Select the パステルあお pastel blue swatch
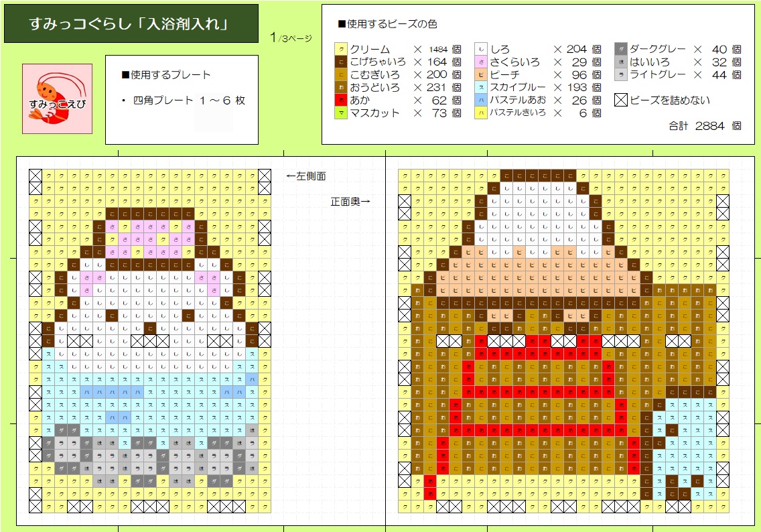The image size is (761, 532). [481, 100]
